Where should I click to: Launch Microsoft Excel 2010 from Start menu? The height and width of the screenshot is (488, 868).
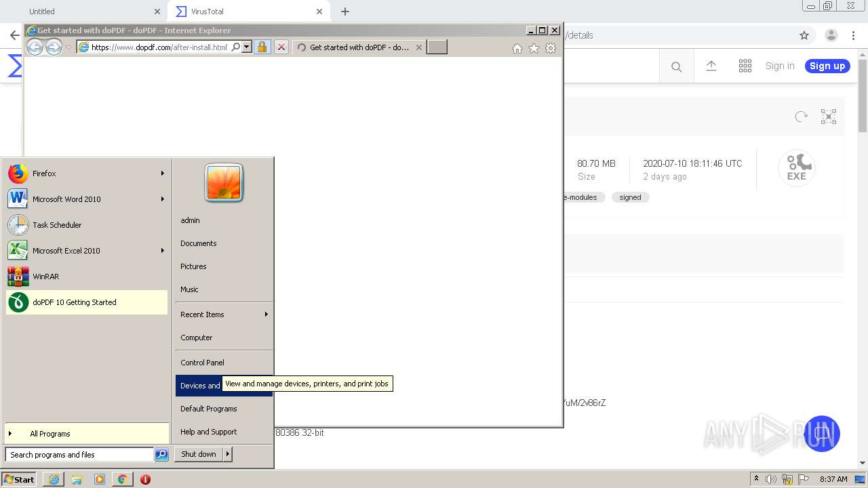(87, 251)
